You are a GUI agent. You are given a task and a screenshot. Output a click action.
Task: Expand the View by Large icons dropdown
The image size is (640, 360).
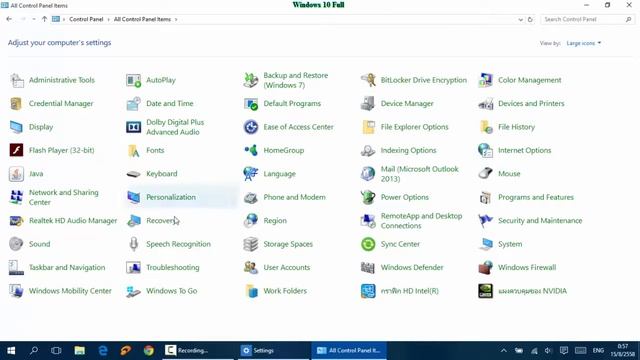point(584,43)
